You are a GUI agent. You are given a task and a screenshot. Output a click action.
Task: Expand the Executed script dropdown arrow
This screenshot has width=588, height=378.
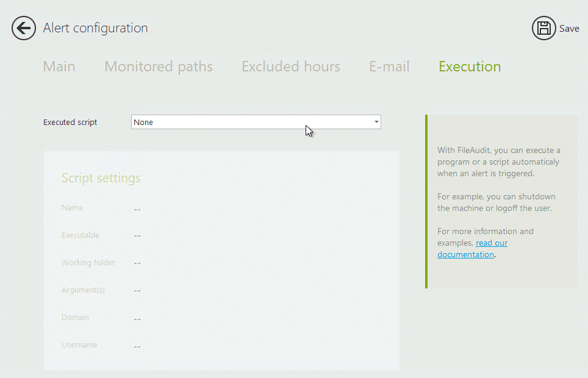click(x=376, y=122)
